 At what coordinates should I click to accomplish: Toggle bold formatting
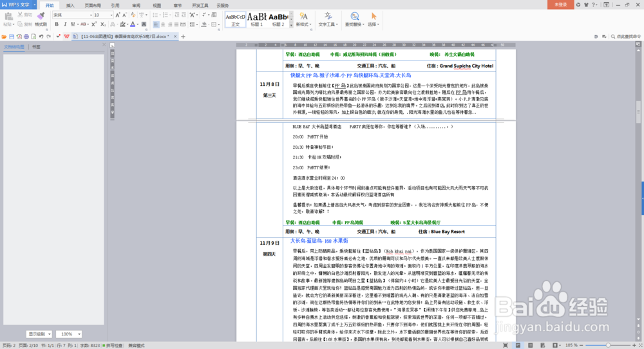[x=57, y=24]
